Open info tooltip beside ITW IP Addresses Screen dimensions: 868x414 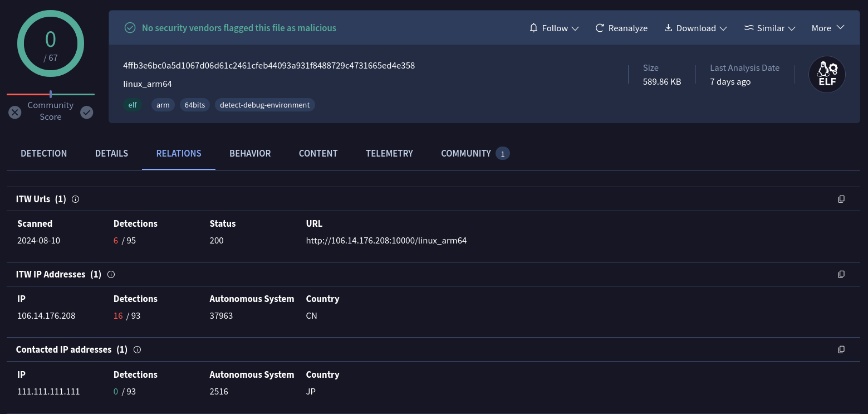pos(111,274)
